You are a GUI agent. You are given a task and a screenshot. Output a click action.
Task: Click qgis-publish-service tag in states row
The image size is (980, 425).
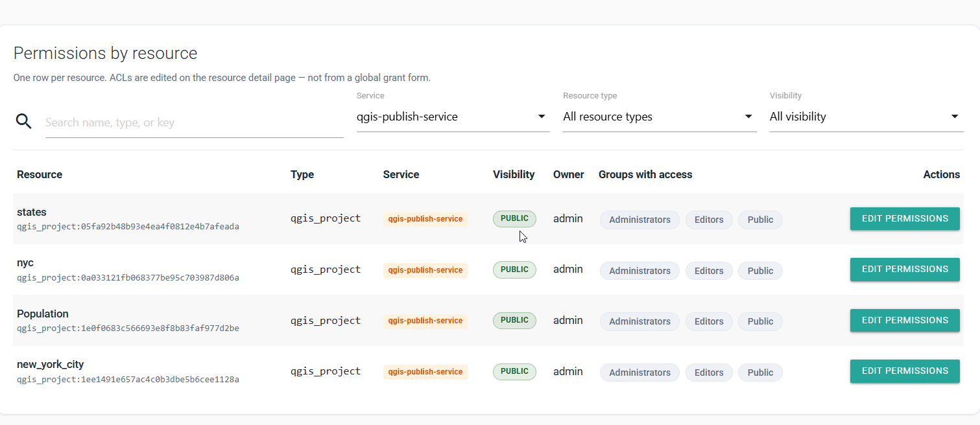point(425,219)
